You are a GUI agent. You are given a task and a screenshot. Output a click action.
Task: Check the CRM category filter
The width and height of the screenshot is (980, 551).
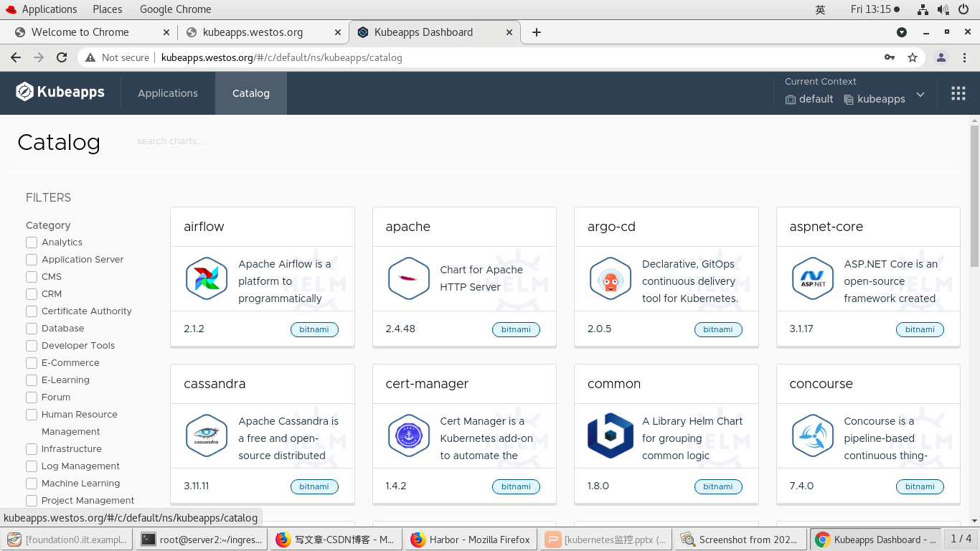coord(32,294)
